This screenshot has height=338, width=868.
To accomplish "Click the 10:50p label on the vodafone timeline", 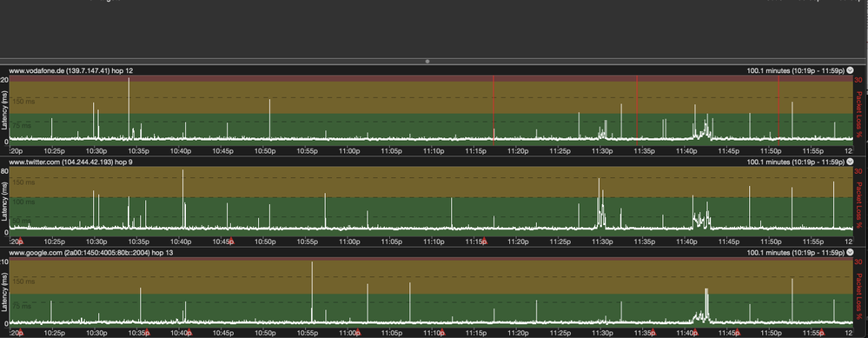I will (265, 150).
